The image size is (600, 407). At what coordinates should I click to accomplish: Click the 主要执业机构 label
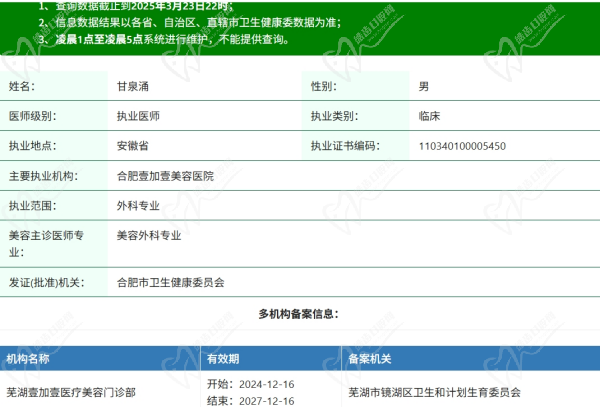point(43,176)
